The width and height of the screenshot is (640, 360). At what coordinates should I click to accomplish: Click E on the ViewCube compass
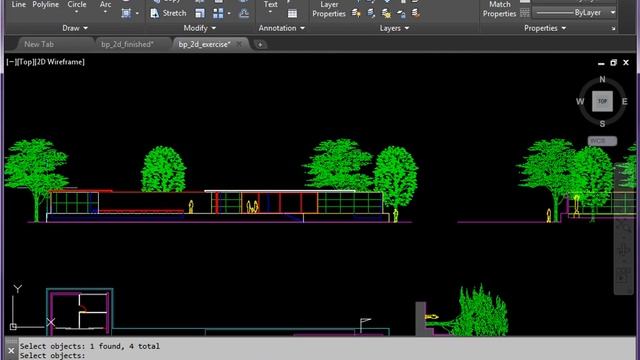pyautogui.click(x=624, y=101)
